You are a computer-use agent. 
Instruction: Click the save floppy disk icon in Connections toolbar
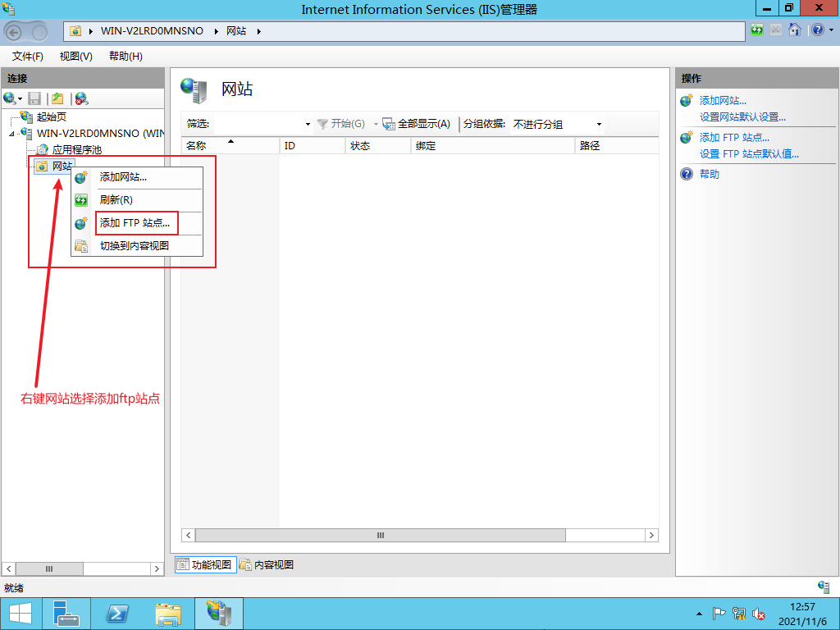(34, 98)
